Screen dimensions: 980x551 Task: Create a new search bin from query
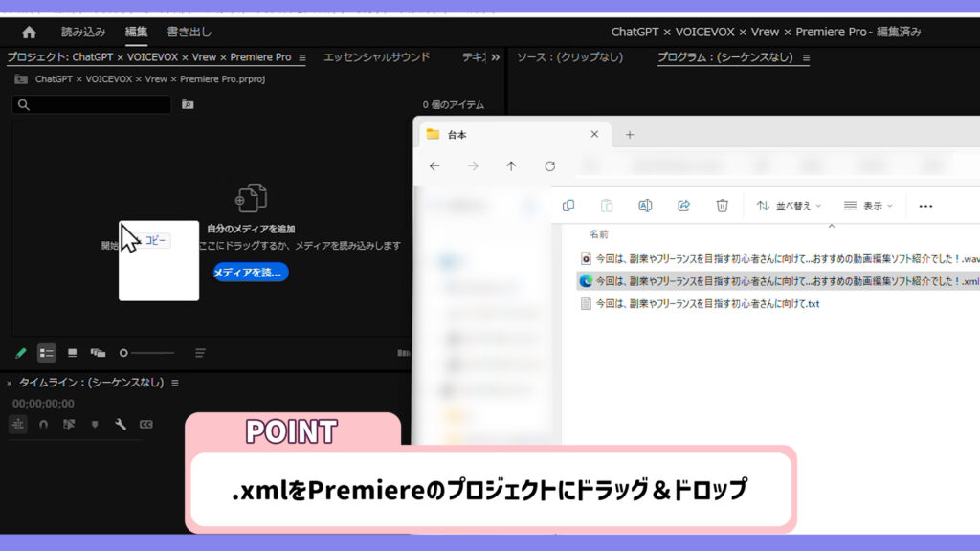pyautogui.click(x=188, y=104)
